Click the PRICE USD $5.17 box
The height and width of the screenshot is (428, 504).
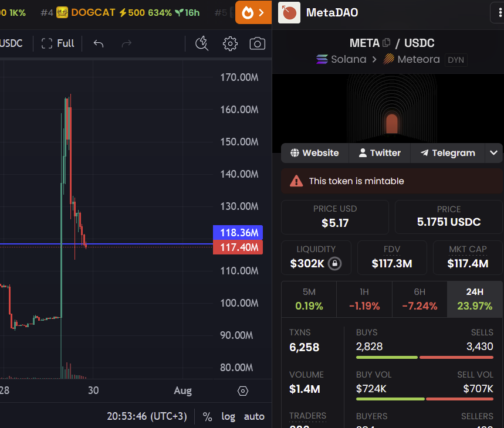(x=335, y=217)
